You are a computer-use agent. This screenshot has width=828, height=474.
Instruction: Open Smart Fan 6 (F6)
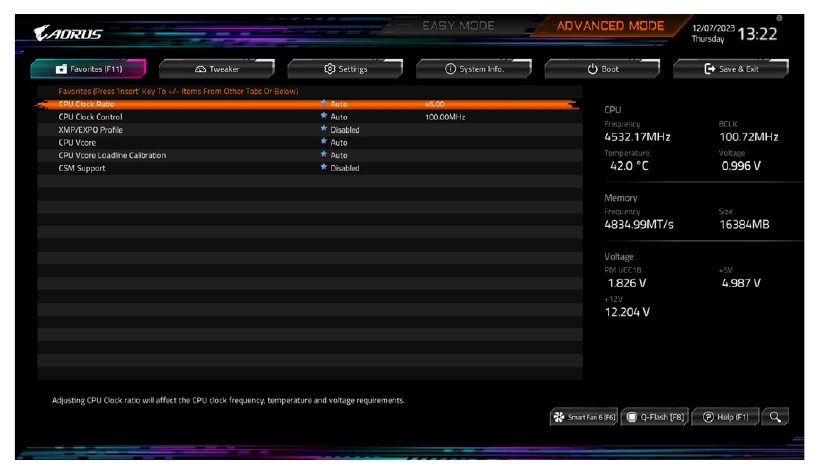pos(584,417)
